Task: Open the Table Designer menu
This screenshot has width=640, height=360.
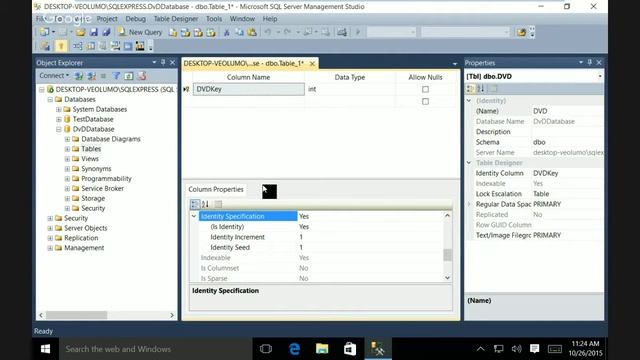Action: tap(176, 19)
